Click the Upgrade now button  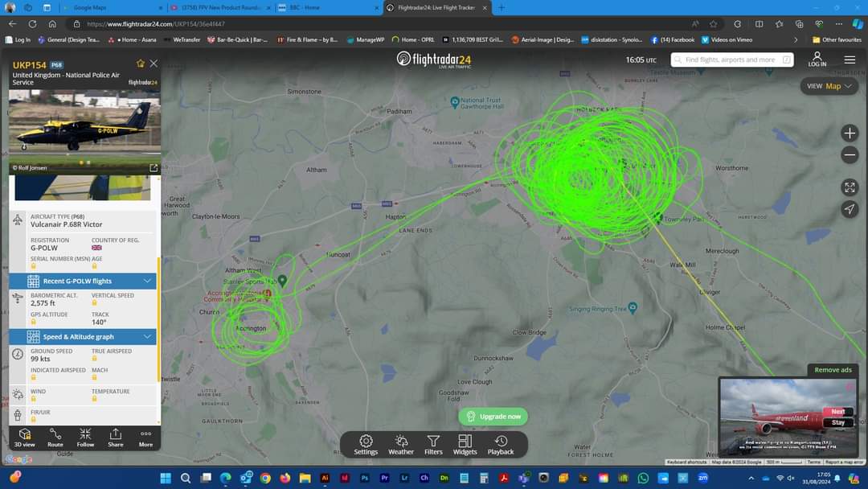click(x=493, y=417)
